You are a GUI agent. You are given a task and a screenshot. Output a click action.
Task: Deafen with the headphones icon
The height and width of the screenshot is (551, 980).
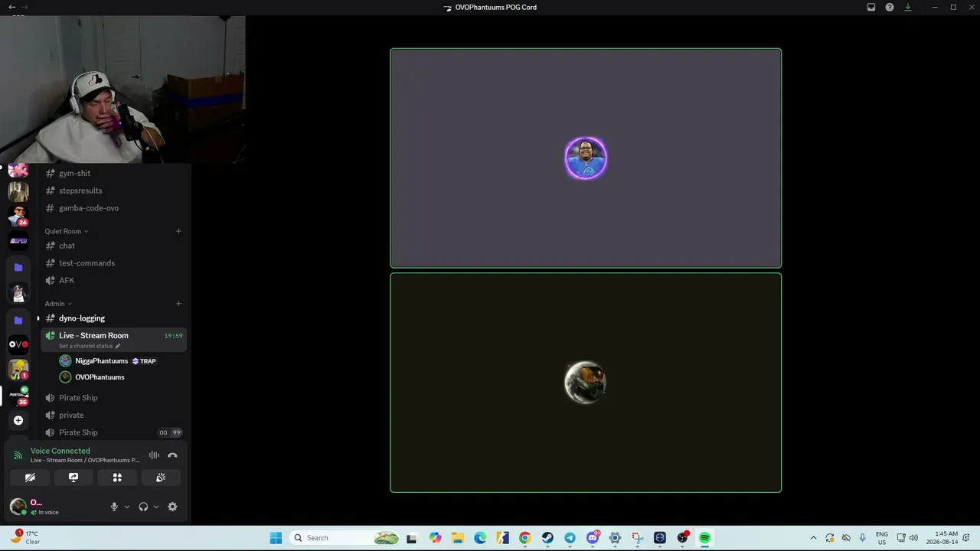(143, 507)
